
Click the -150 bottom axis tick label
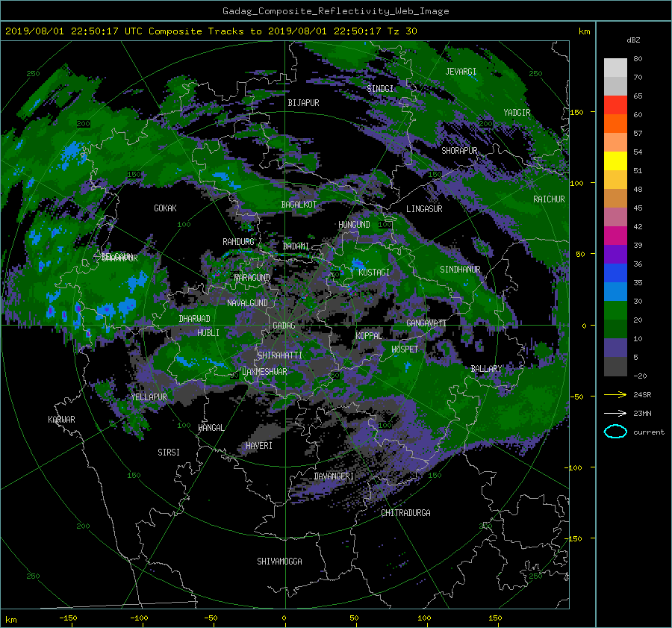[x=68, y=618]
